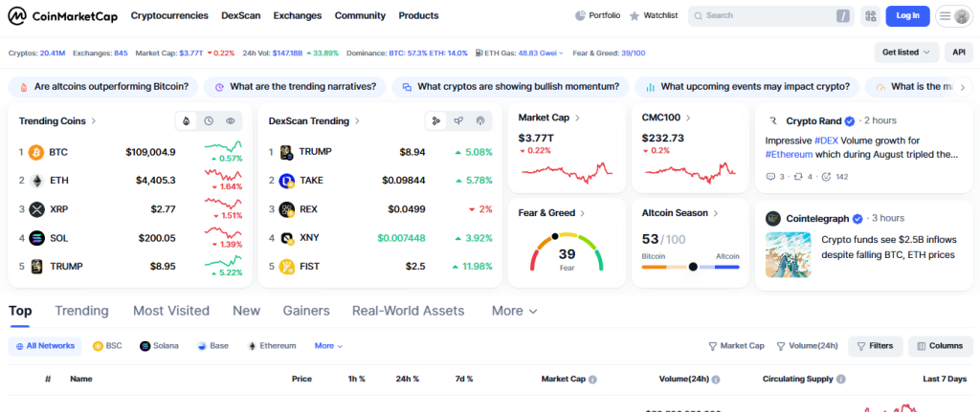The height and width of the screenshot is (412, 980).
Task: Select the BSC network filter
Action: click(107, 346)
